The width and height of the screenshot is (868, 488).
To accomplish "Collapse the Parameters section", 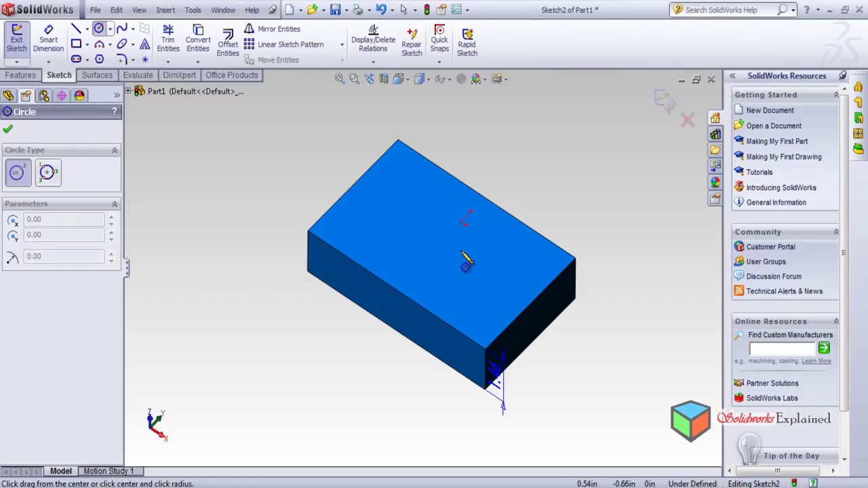I will (114, 204).
